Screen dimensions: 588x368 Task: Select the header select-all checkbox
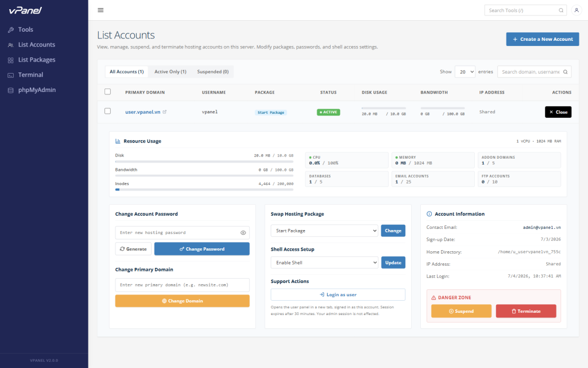coord(107,91)
